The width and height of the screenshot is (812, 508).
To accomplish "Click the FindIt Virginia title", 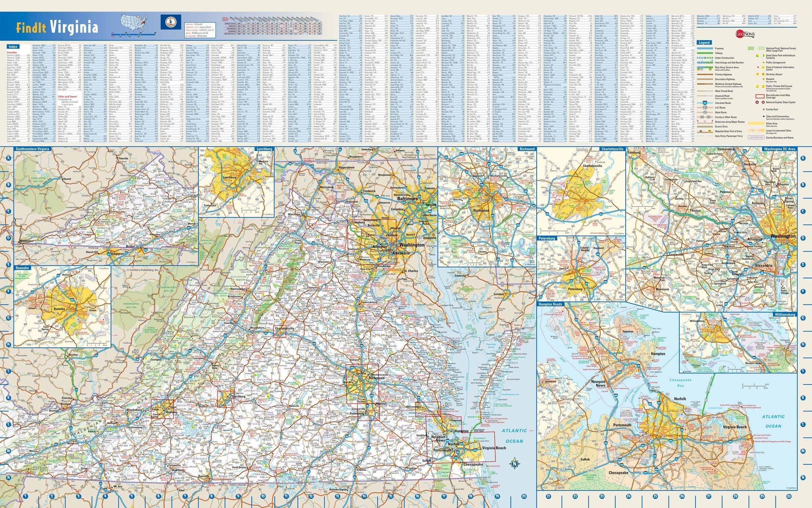I will (57, 28).
